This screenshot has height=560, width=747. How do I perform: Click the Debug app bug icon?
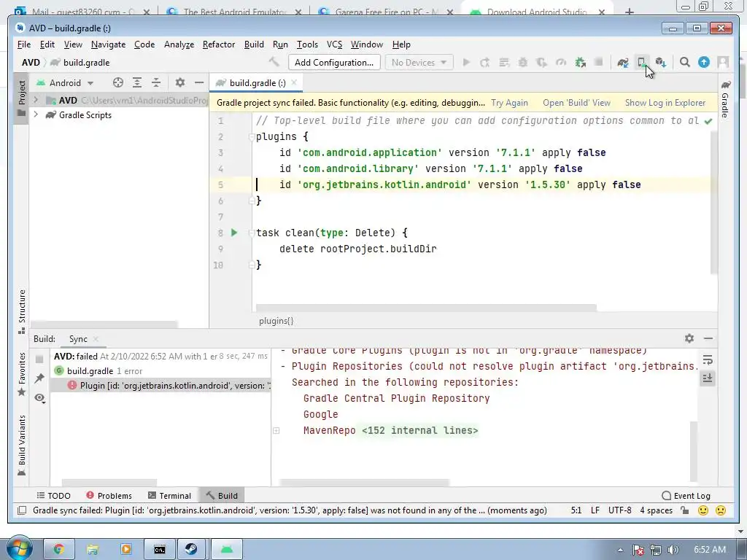click(522, 63)
